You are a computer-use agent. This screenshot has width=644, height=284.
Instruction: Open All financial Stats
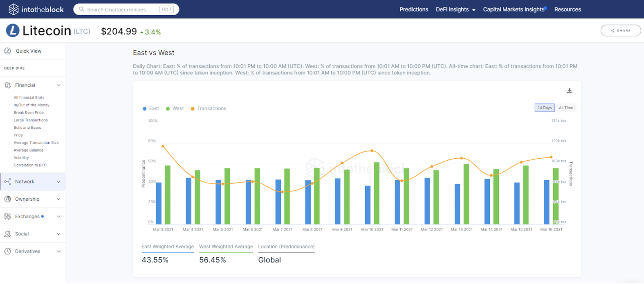[29, 97]
